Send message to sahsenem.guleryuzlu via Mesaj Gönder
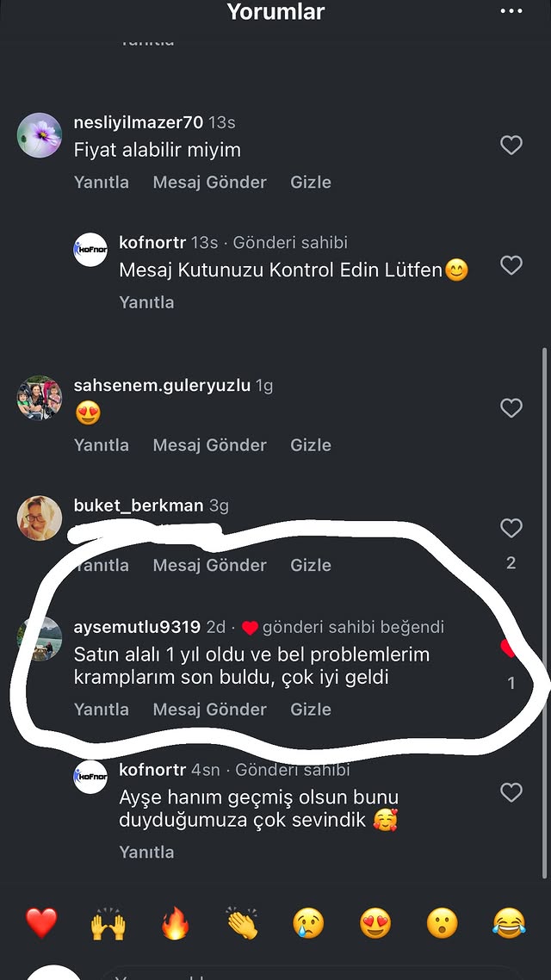Image resolution: width=551 pixels, height=980 pixels. click(x=209, y=445)
